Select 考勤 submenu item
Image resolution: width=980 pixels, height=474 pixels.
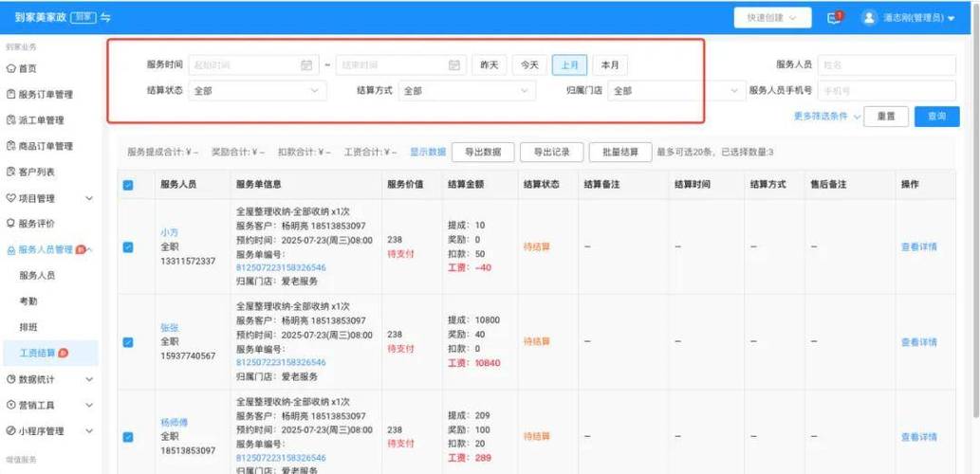click(x=28, y=301)
